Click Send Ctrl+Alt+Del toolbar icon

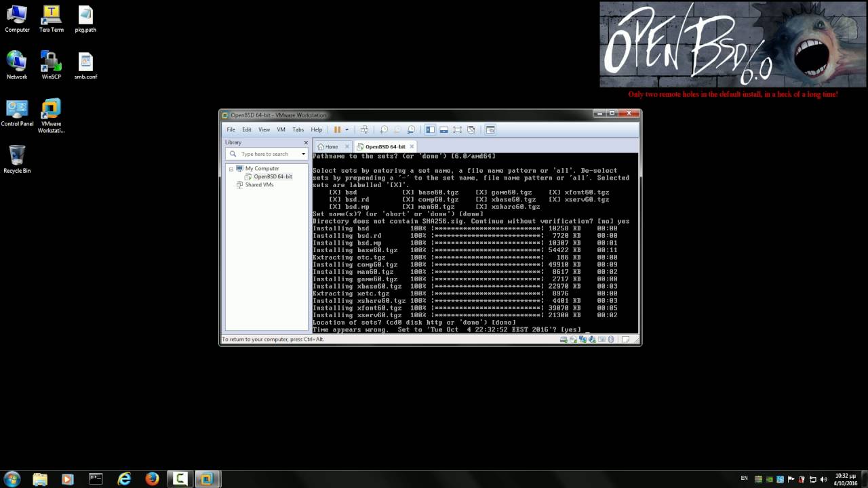(x=364, y=129)
